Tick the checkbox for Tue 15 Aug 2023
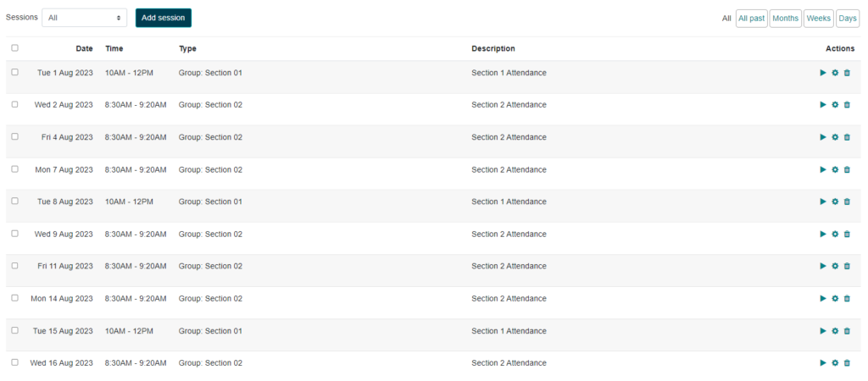Screen dimensions: 868x381 tap(15, 330)
